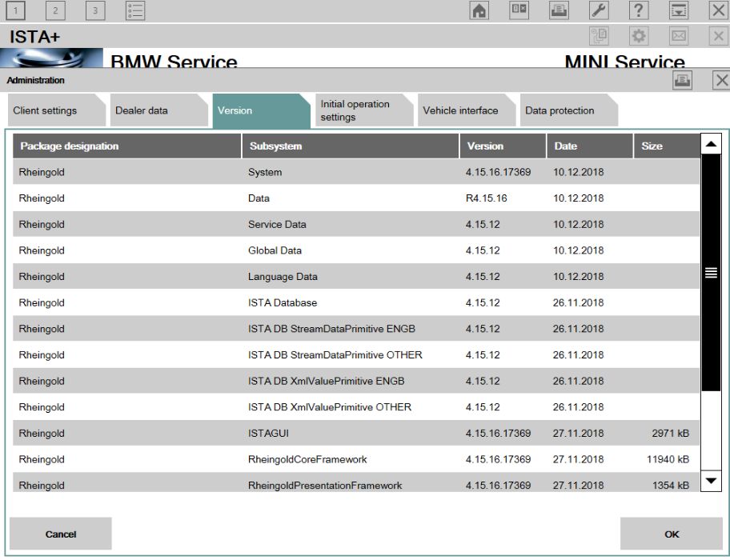Viewport: 730px width, 560px height.
Task: Click the home icon in top toolbar
Action: point(479,10)
